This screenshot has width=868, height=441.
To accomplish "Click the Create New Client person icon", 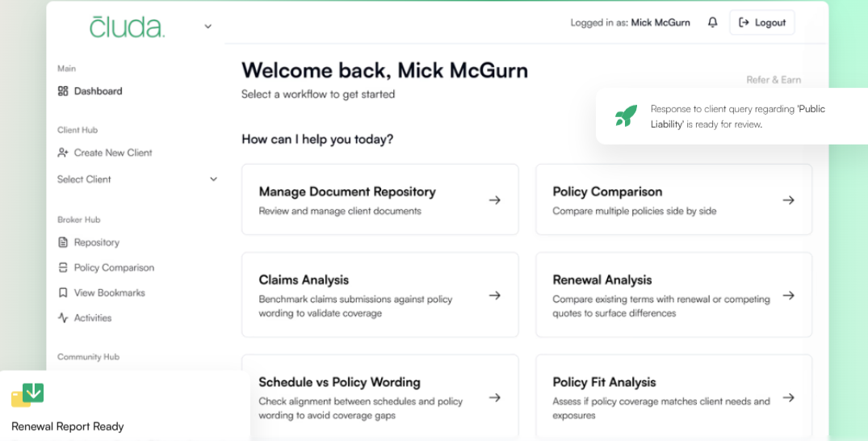I will (63, 153).
